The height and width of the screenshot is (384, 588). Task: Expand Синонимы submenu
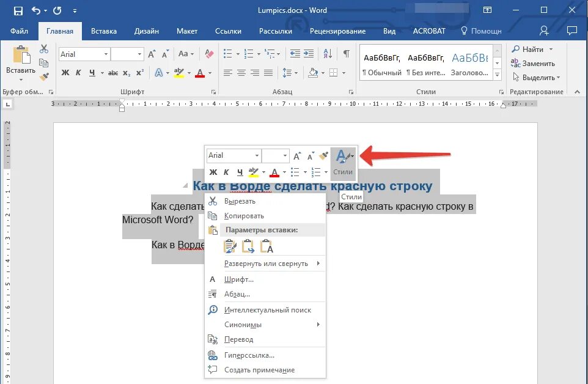point(265,325)
